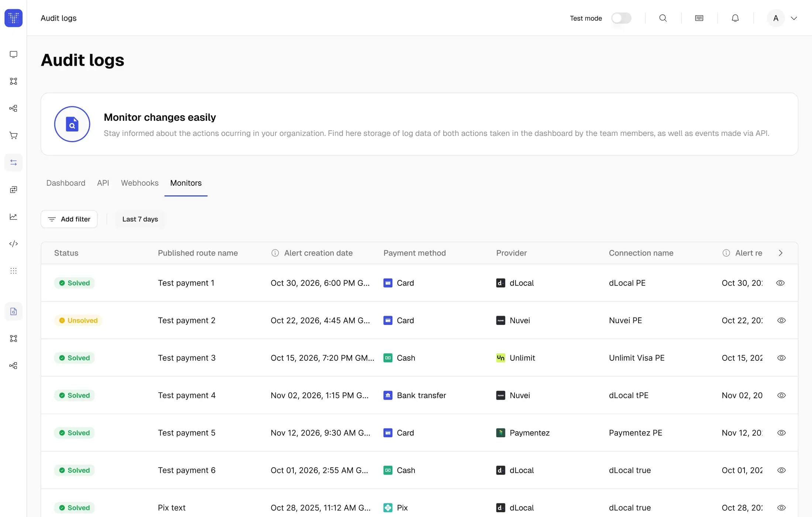
Task: View details eye icon for Test payment 3
Action: pyautogui.click(x=781, y=358)
